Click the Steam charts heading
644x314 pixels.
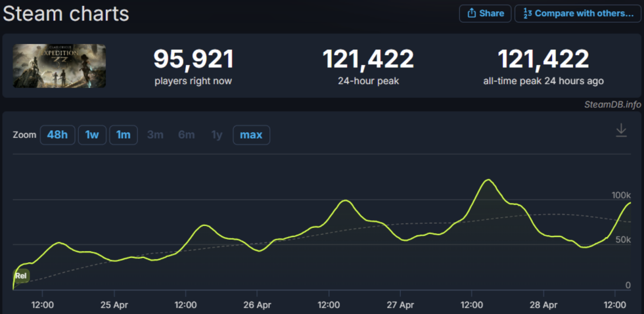[66, 14]
